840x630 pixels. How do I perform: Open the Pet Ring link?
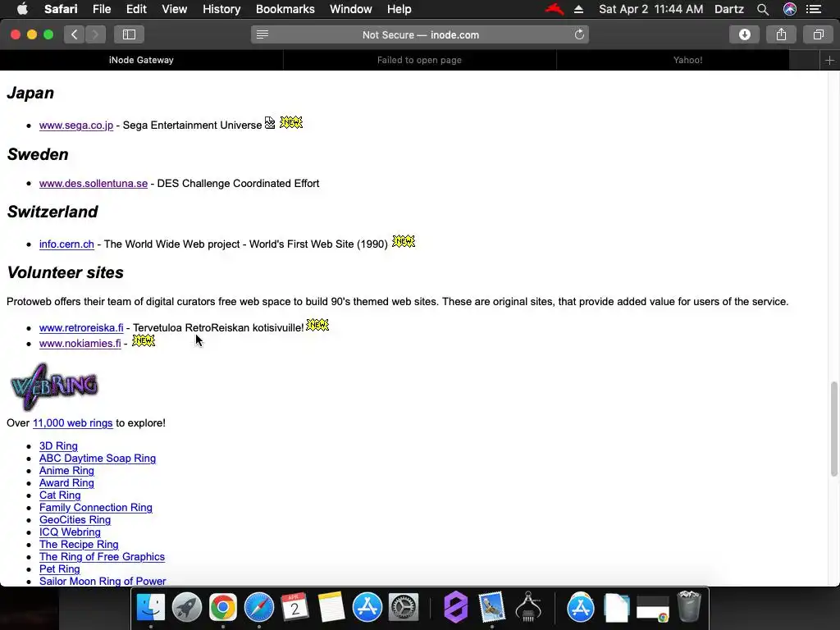point(59,569)
